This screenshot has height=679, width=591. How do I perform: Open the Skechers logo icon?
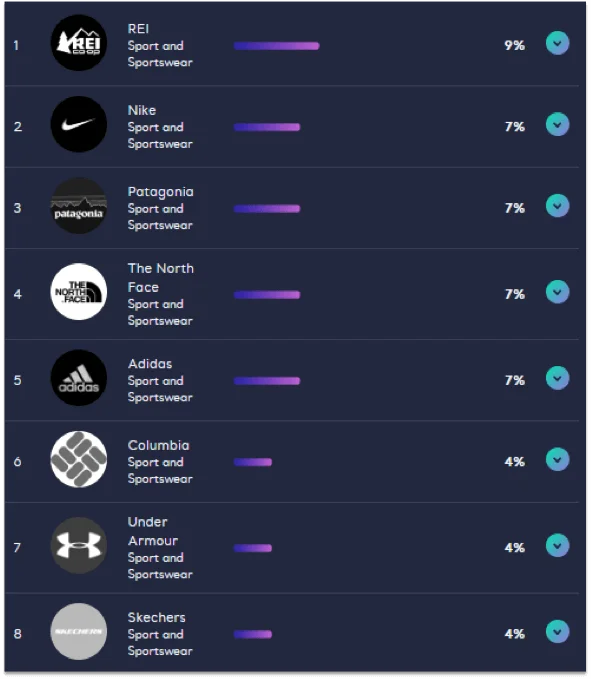click(79, 632)
